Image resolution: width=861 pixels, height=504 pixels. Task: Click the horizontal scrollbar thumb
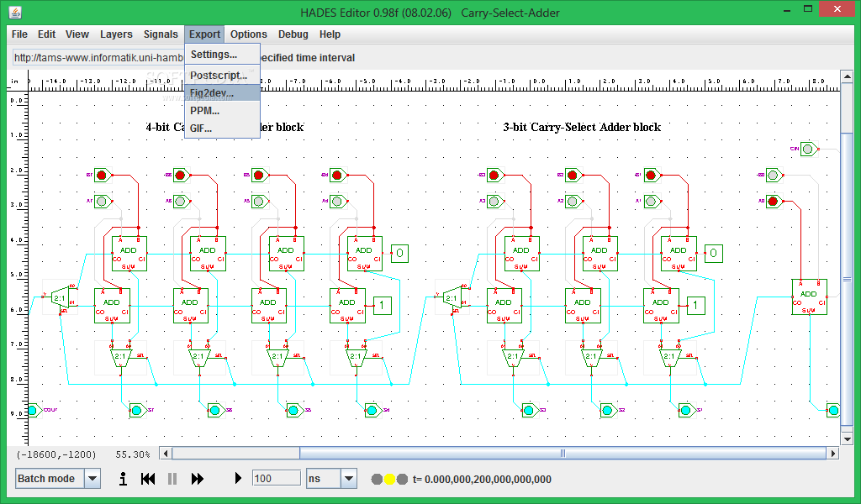click(x=563, y=453)
